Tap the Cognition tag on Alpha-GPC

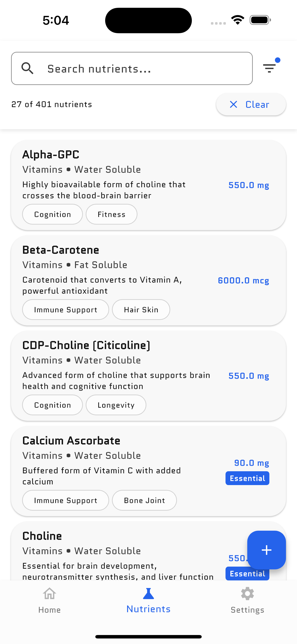(52, 214)
